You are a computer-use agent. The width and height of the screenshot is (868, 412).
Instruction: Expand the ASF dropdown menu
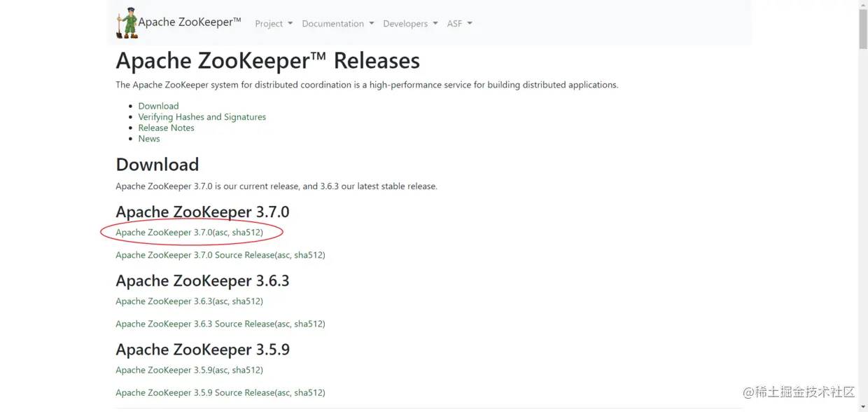(x=460, y=24)
